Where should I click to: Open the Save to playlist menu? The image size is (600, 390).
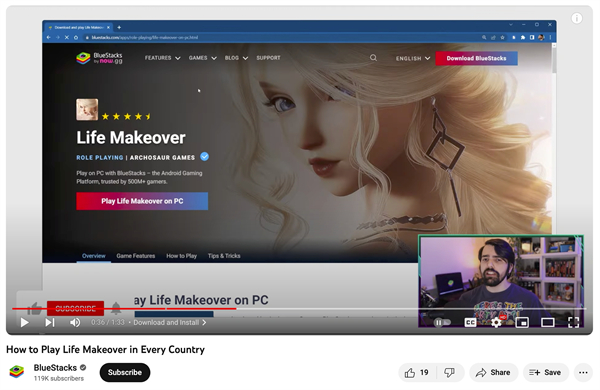(x=545, y=372)
